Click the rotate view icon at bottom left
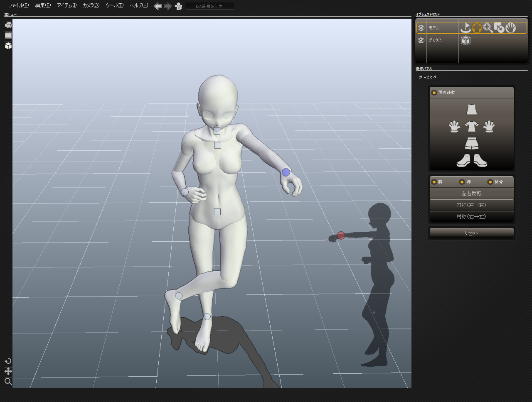This screenshot has width=532, height=402. pos(8,361)
